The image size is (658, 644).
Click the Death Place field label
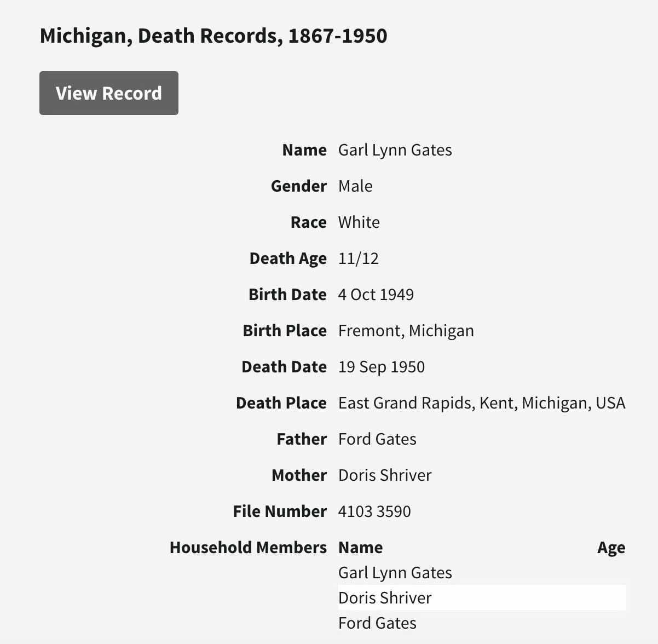(x=281, y=403)
